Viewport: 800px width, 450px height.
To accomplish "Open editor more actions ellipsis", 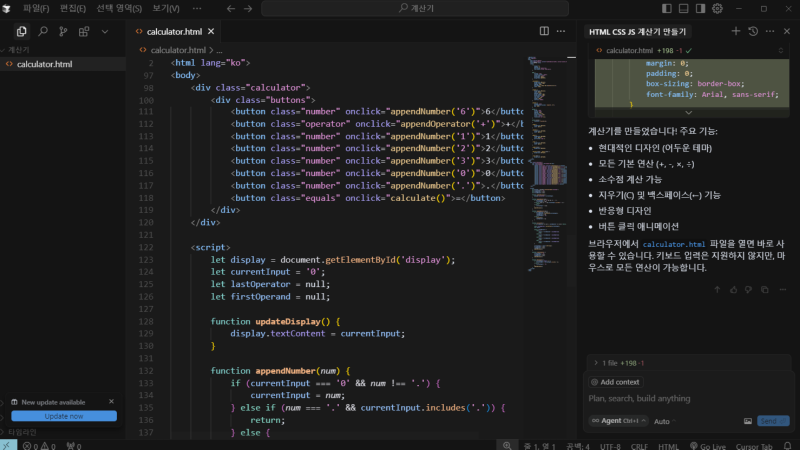I will [561, 32].
